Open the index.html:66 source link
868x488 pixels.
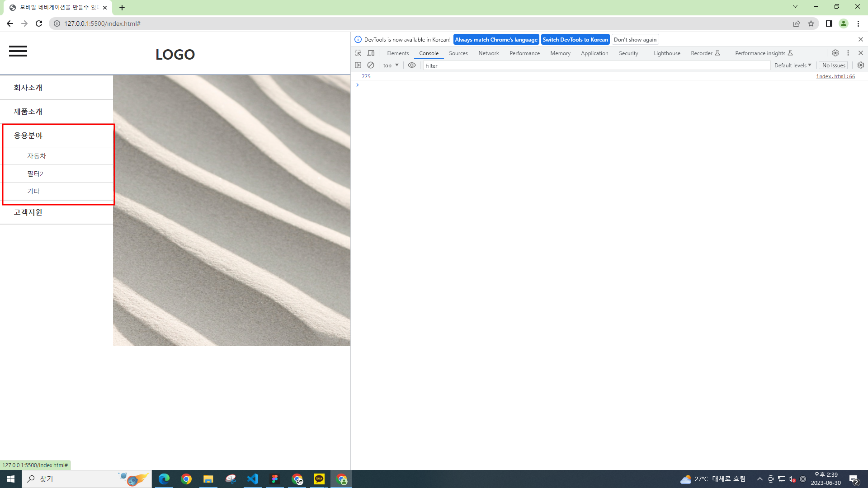pos(835,76)
